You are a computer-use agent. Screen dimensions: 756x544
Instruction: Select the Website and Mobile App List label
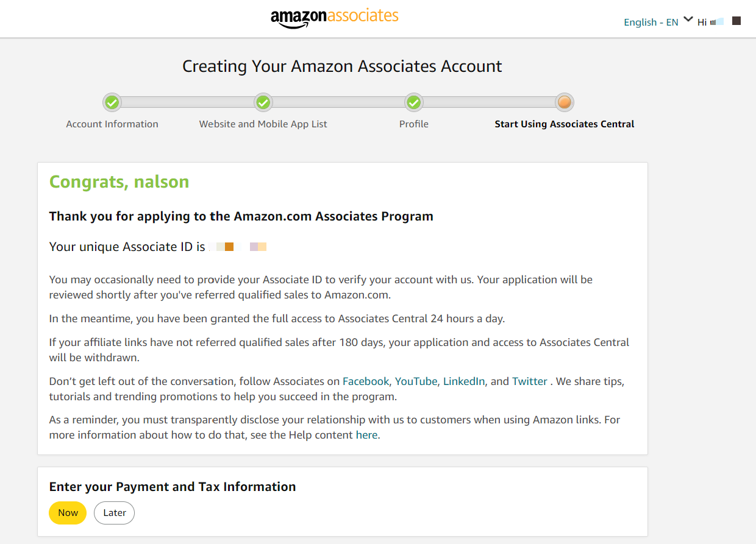[x=263, y=124]
